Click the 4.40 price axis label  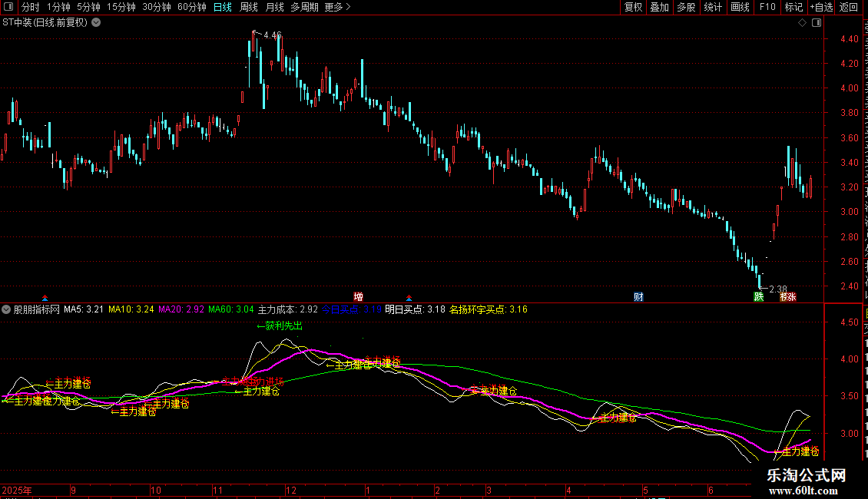[x=849, y=39]
